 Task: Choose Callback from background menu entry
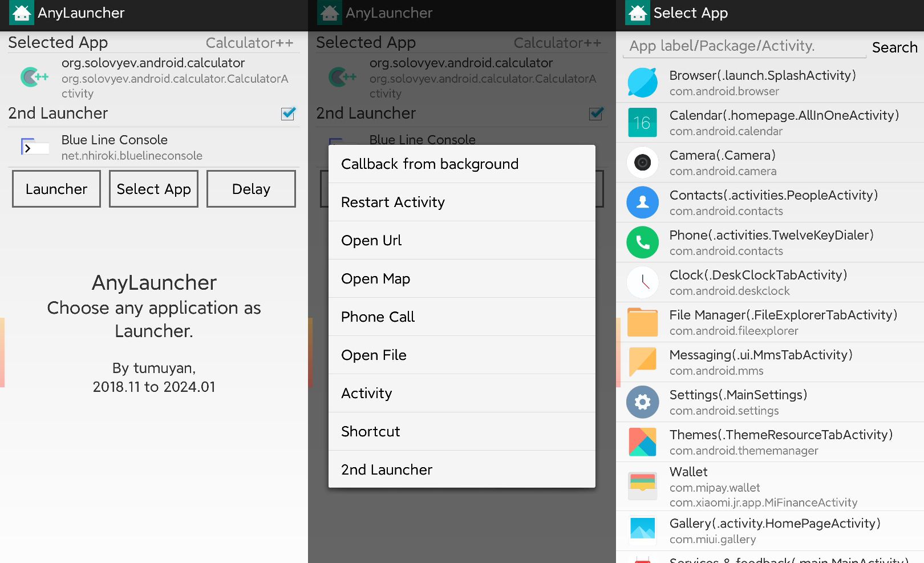tap(462, 164)
